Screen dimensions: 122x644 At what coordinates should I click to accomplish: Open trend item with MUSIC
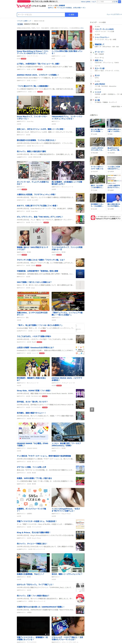[100, 84]
